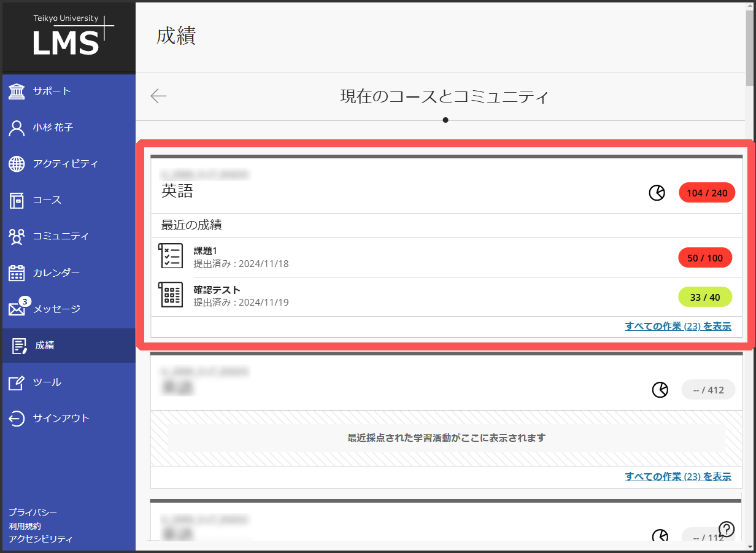756x553 pixels.
Task: Open the カレンダー
Action: pos(55,273)
